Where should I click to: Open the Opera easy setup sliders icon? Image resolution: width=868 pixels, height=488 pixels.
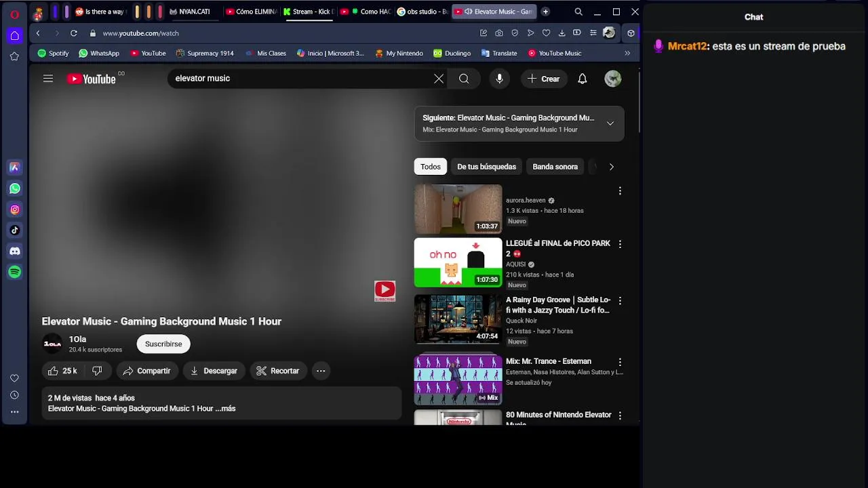(593, 33)
